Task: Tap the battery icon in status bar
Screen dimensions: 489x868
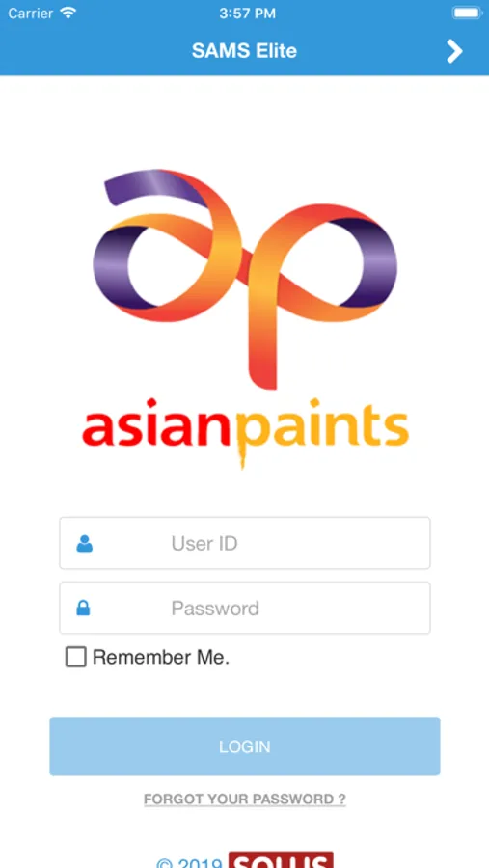Action: click(x=467, y=13)
